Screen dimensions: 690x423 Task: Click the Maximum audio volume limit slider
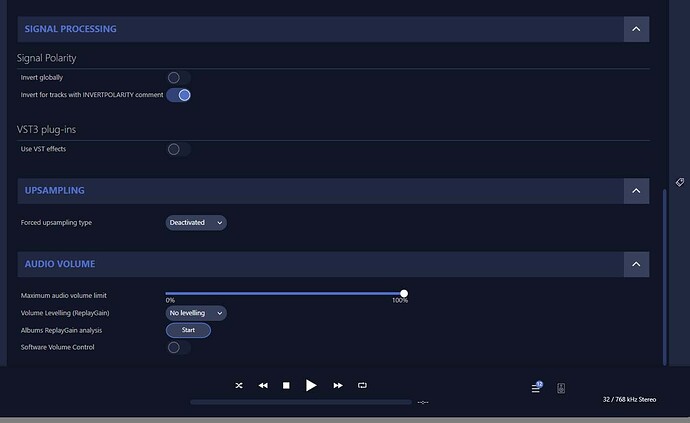[x=285, y=294]
